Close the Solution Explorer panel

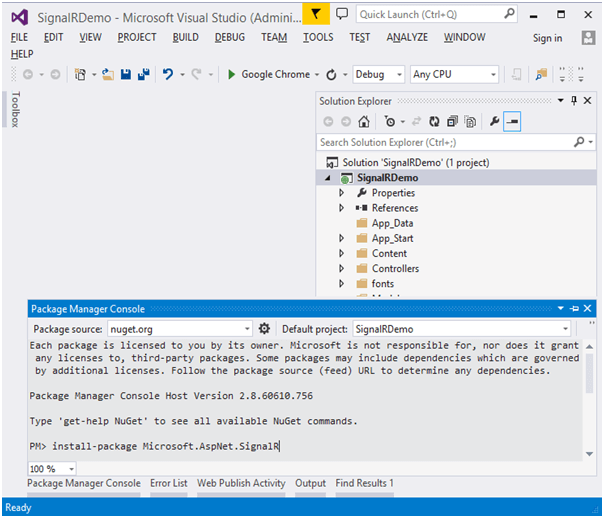[x=587, y=101]
